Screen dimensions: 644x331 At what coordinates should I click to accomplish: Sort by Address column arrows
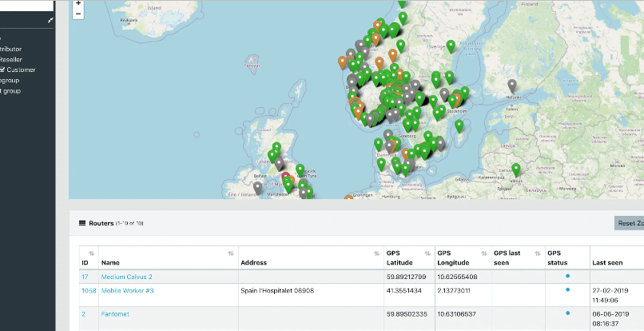(x=376, y=253)
